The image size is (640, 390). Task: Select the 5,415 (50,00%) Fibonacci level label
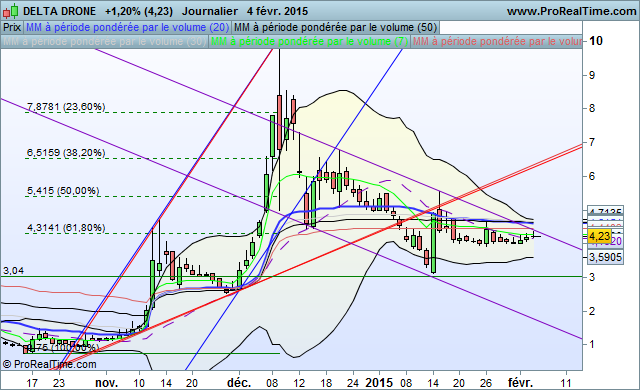(63, 191)
